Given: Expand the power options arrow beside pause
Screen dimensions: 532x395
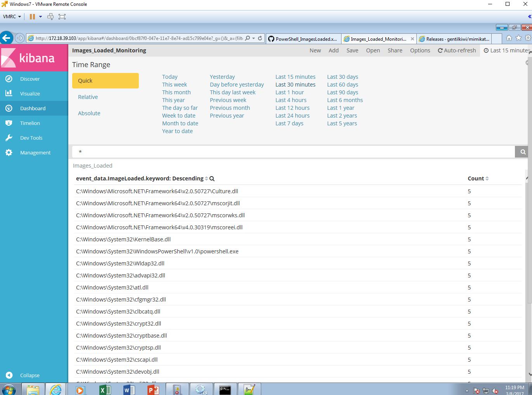Looking at the screenshot, I should 40,17.
